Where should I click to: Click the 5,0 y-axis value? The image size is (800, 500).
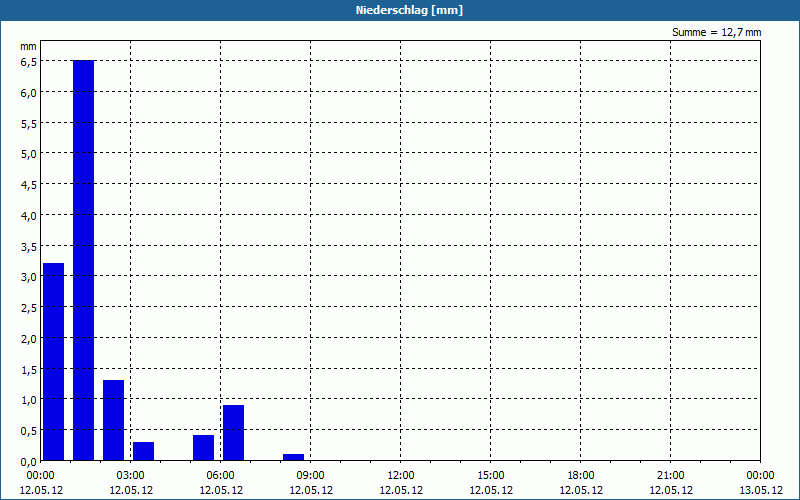(29, 154)
